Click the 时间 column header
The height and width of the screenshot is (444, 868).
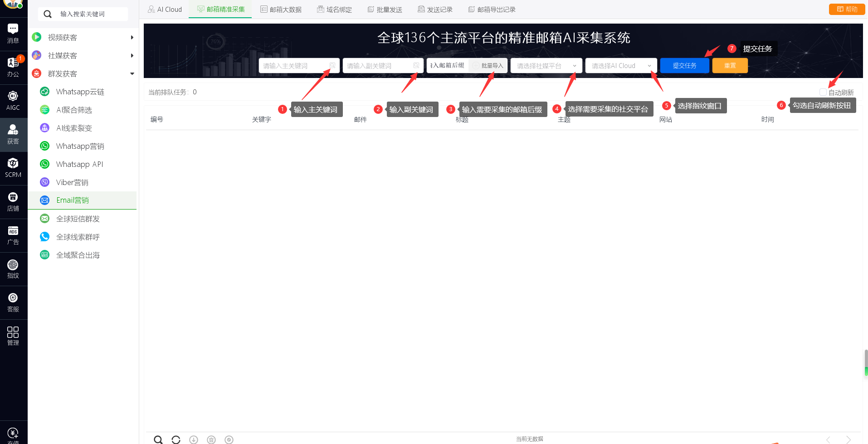767,119
